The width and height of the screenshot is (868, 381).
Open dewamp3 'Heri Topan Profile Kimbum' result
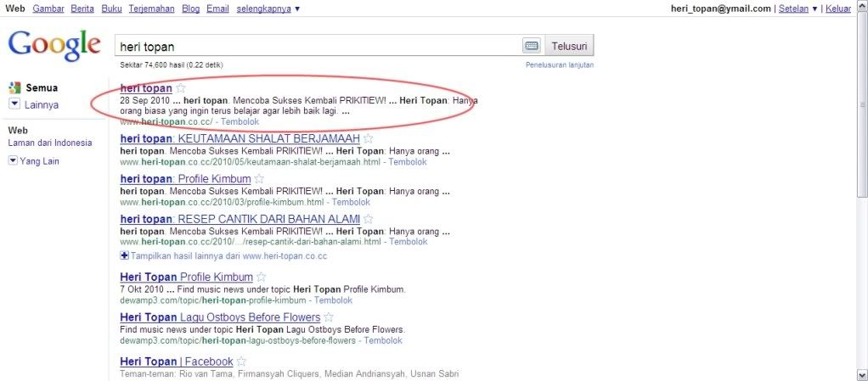pos(187,277)
